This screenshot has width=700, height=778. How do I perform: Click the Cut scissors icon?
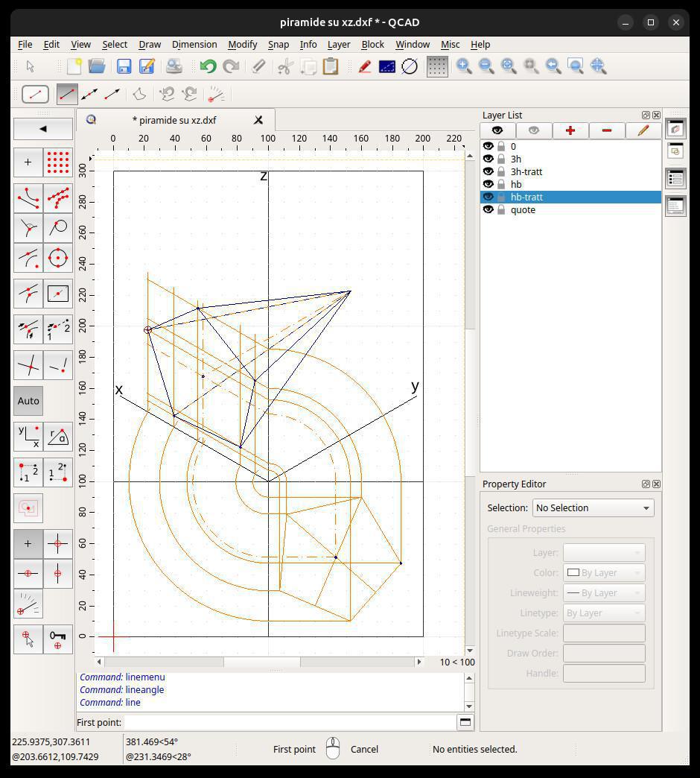pyautogui.click(x=284, y=66)
